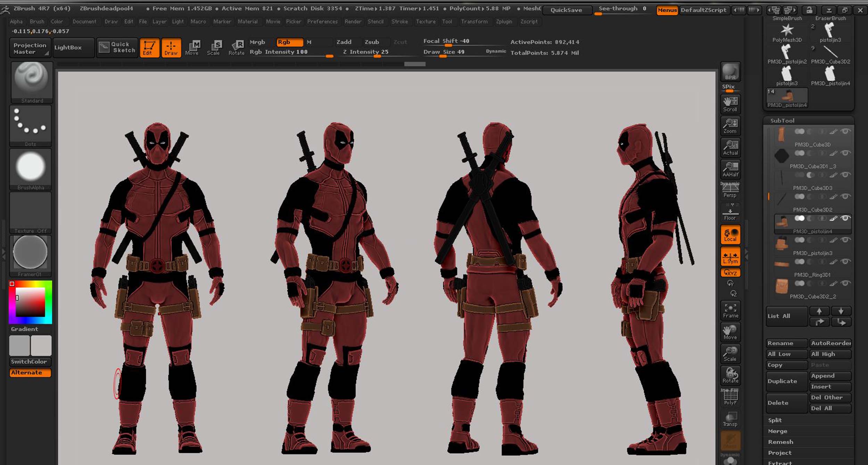Open the Material menu
Screen dimensions: 868x465
pyautogui.click(x=248, y=22)
